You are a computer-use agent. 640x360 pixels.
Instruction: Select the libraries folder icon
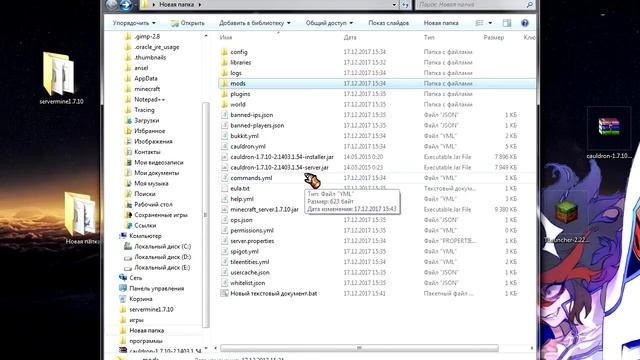224,62
